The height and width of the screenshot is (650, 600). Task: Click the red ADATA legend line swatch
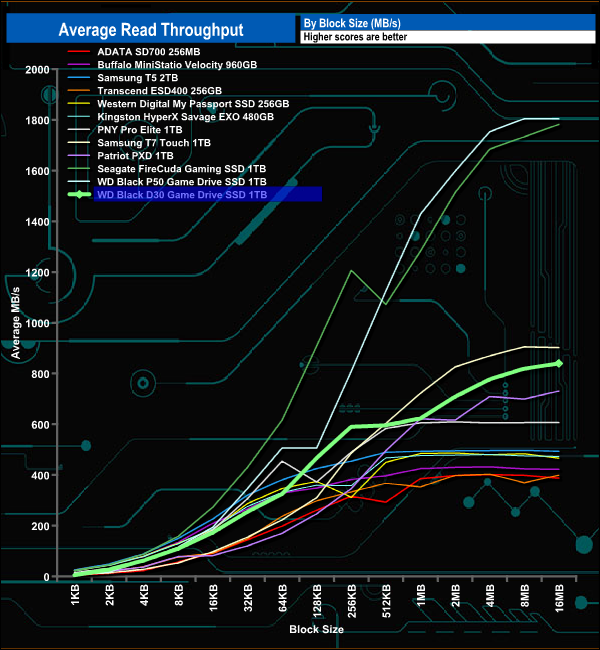point(79,51)
